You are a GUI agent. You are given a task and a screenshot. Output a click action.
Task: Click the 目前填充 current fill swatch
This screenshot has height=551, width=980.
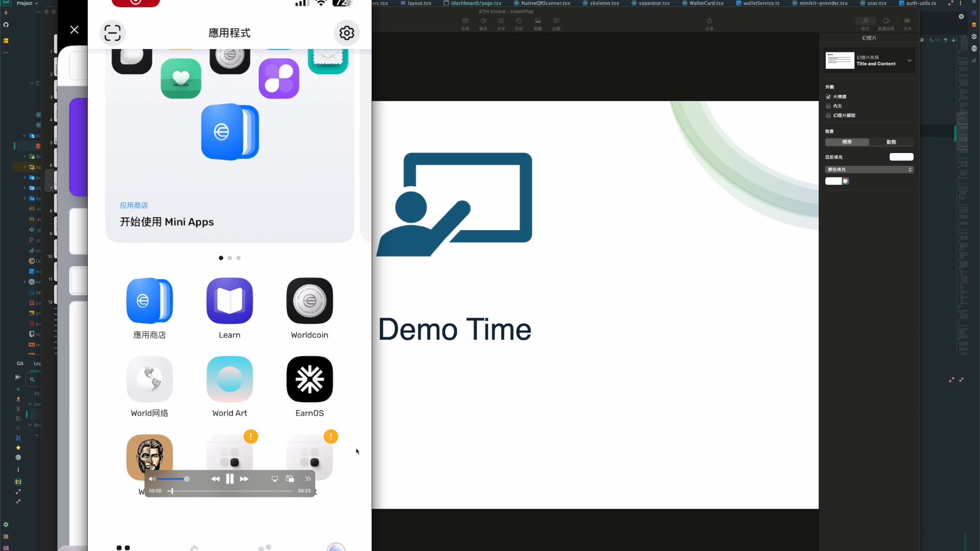[x=901, y=157]
